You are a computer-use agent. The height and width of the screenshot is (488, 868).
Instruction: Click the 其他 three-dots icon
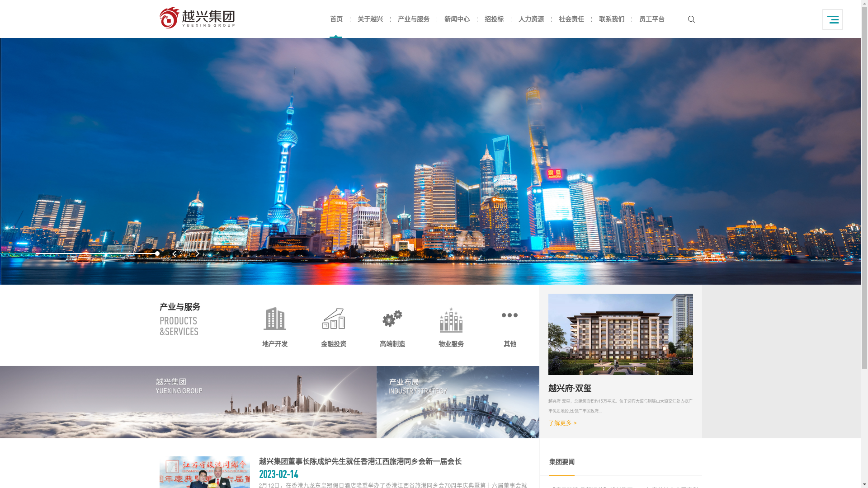pyautogui.click(x=509, y=315)
